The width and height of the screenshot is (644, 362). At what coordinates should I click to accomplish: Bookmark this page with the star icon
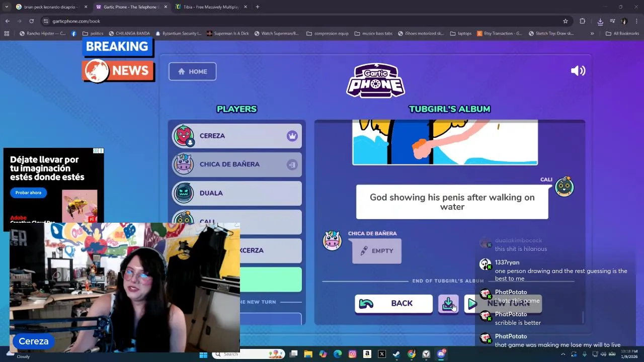[565, 21]
